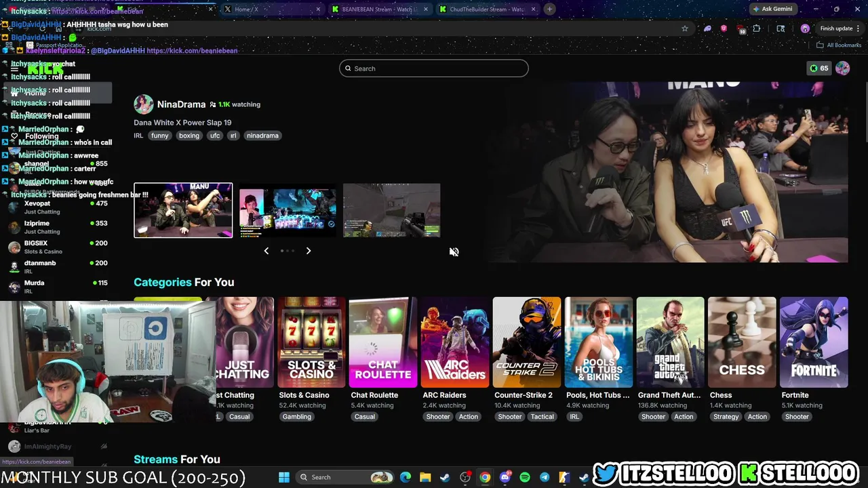The height and width of the screenshot is (488, 868).
Task: Open the tab search media icon in toolbar
Action: (x=781, y=28)
